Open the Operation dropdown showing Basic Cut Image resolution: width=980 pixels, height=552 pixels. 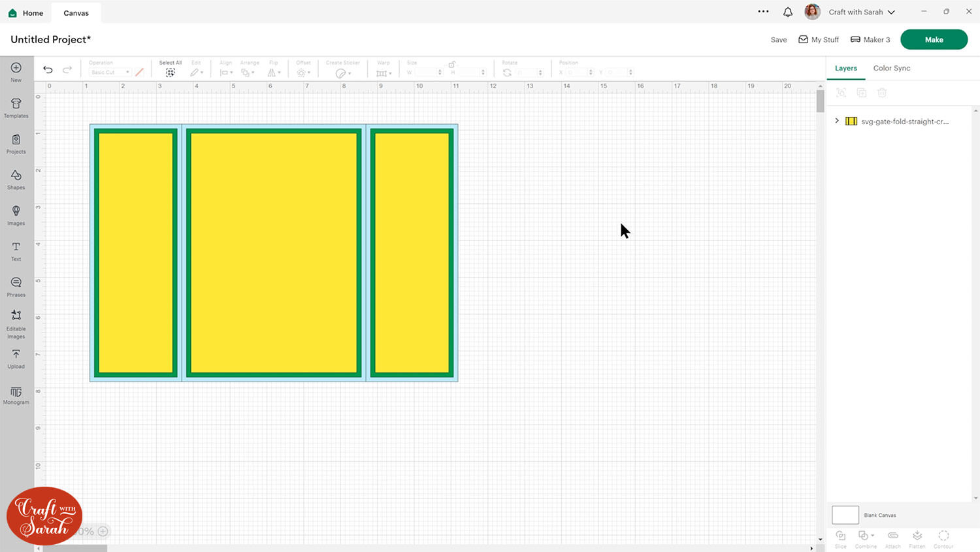click(110, 73)
